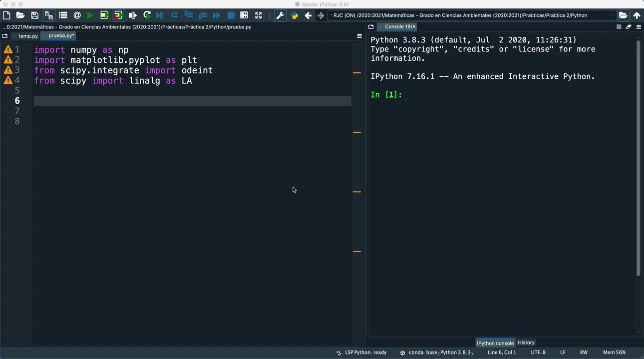This screenshot has height=359, width=644.
Task: Browse for a working directory
Action: click(x=623, y=15)
